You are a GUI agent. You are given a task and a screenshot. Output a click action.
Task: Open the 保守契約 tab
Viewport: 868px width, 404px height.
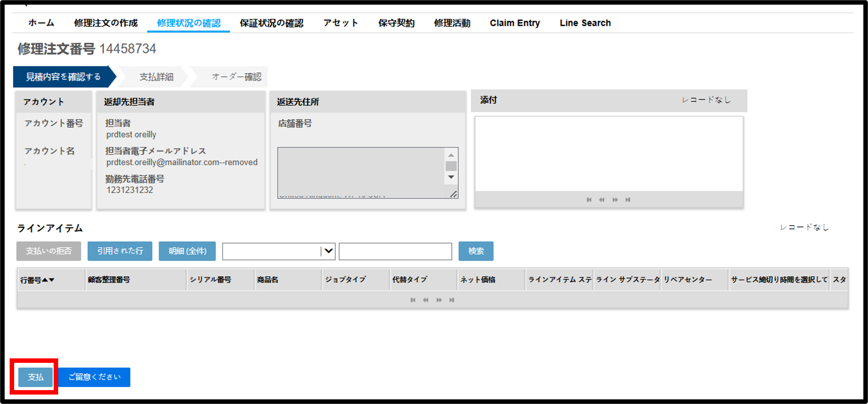click(396, 23)
